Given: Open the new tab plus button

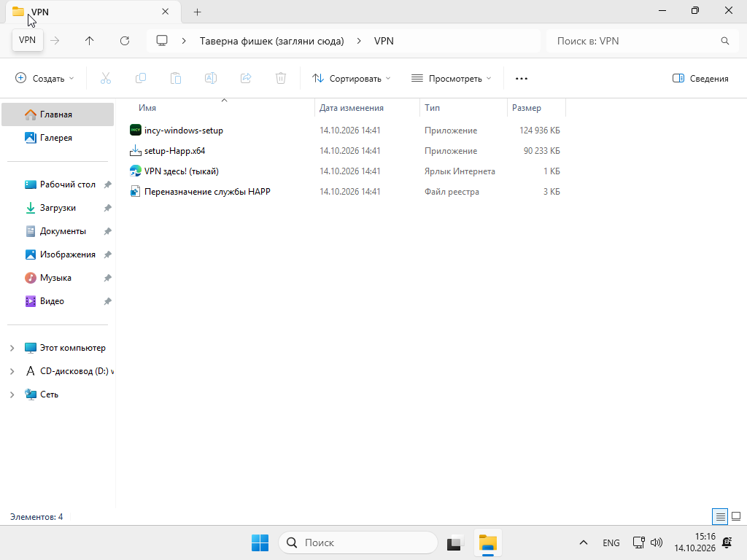Looking at the screenshot, I should pos(197,12).
